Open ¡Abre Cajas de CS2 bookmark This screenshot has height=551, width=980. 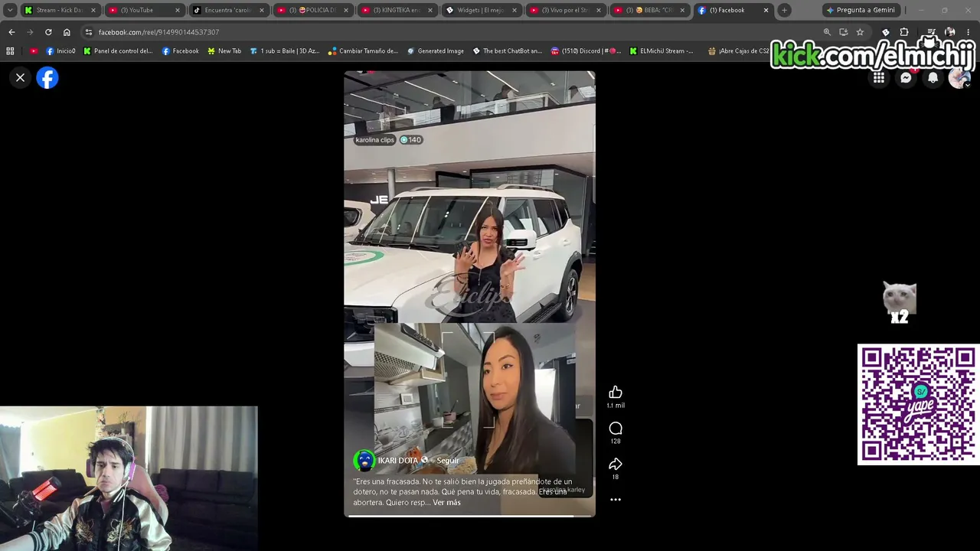[738, 51]
